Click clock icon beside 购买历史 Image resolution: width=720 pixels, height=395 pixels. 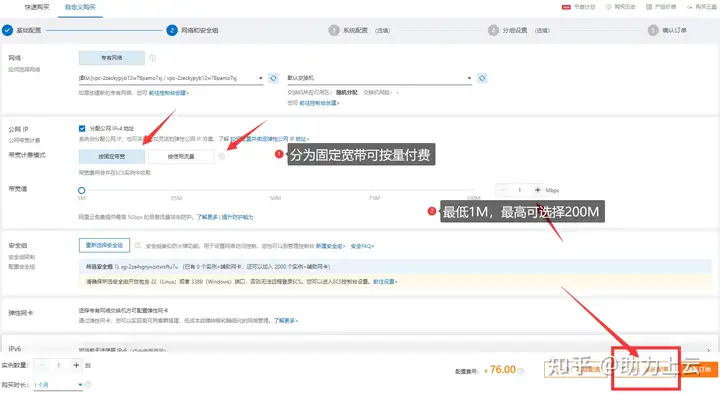tap(608, 7)
